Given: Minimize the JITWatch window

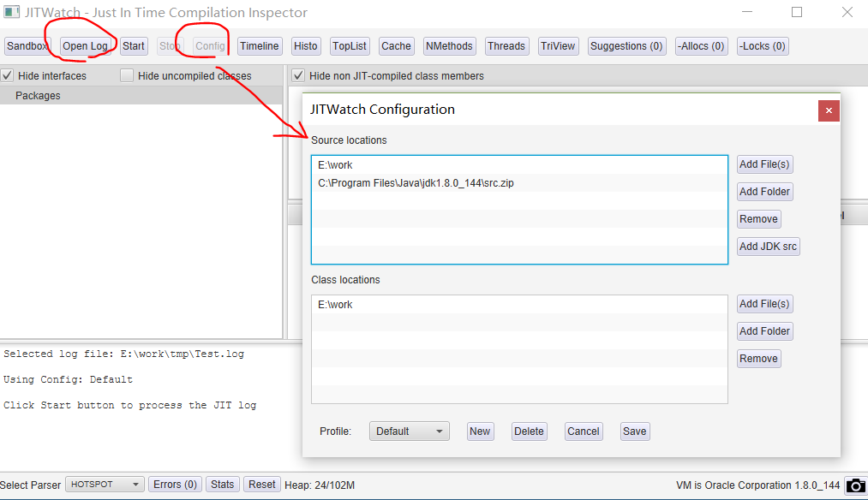Looking at the screenshot, I should pos(747,12).
